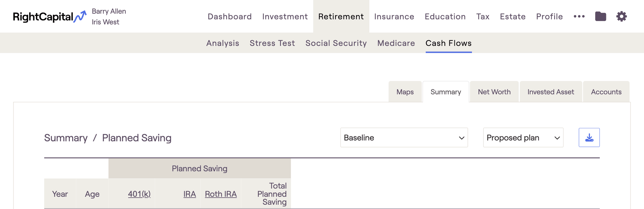Open the Proposed plan dropdown

tap(523, 138)
